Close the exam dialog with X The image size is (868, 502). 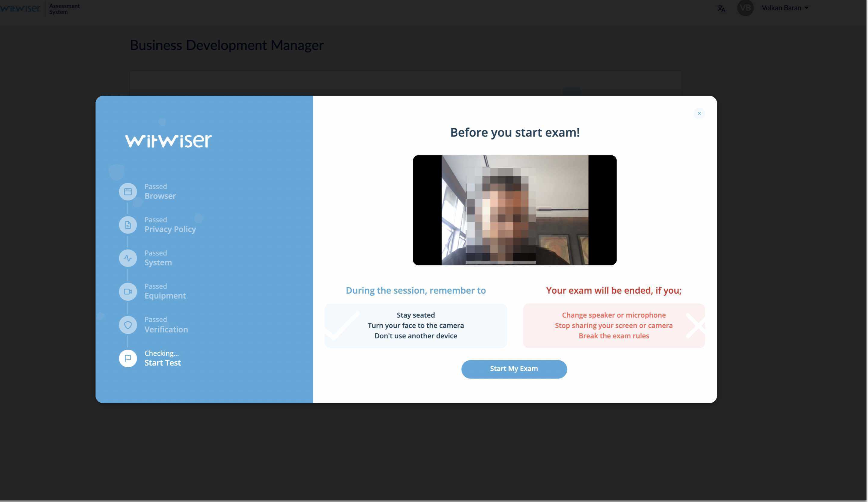pyautogui.click(x=699, y=113)
